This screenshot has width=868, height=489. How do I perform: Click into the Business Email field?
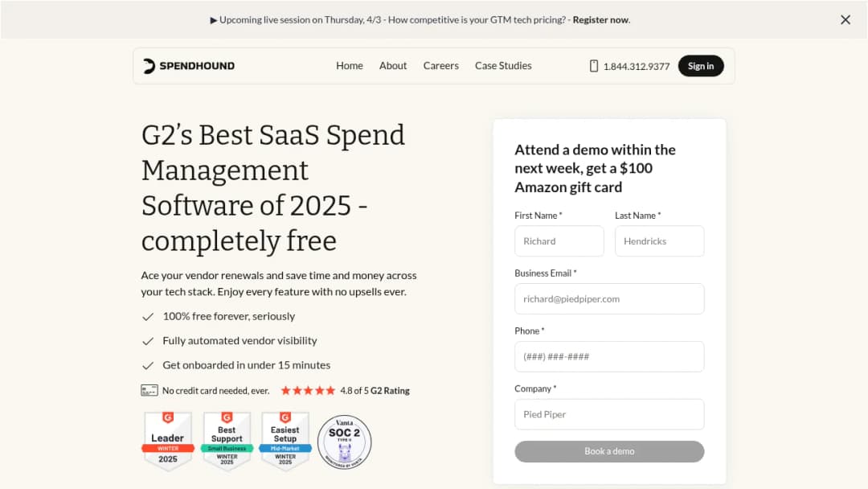pyautogui.click(x=609, y=298)
